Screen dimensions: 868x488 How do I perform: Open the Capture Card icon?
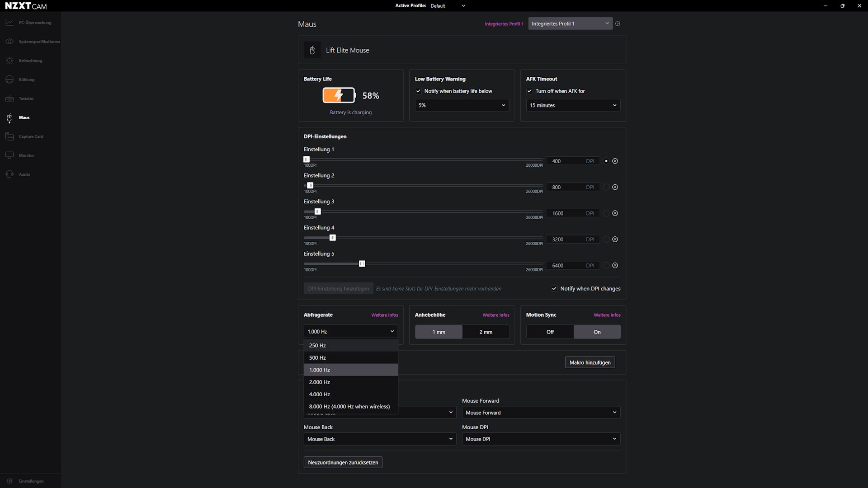coord(9,136)
